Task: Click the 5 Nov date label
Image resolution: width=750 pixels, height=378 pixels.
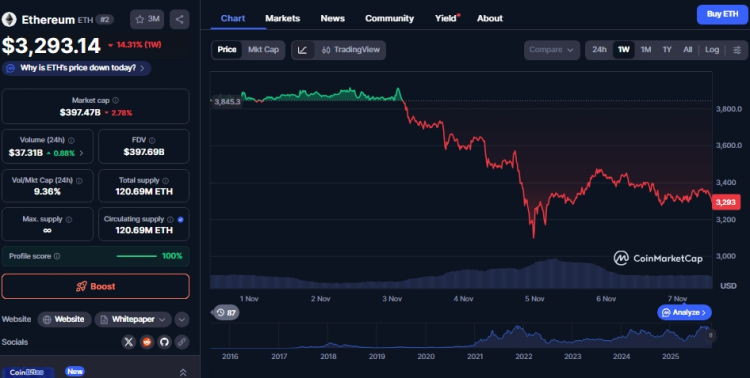Action: click(x=534, y=299)
